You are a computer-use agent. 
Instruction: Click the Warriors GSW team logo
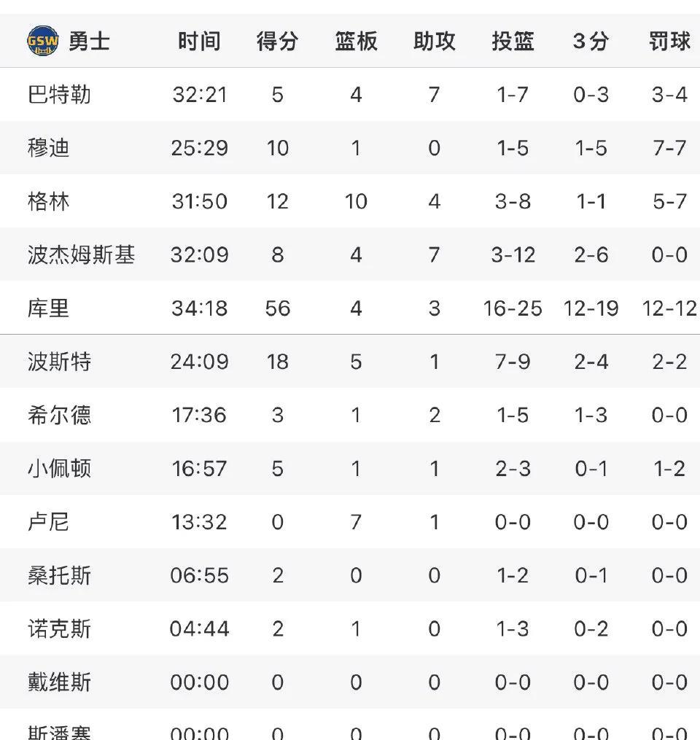[x=43, y=41]
